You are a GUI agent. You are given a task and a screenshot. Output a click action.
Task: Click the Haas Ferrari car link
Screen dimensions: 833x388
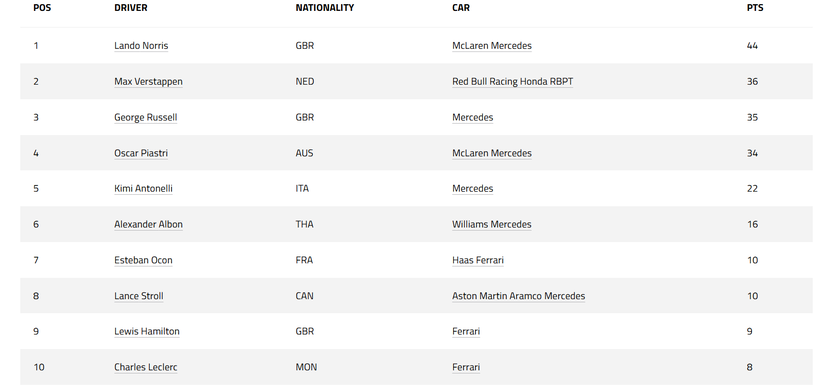coord(478,260)
